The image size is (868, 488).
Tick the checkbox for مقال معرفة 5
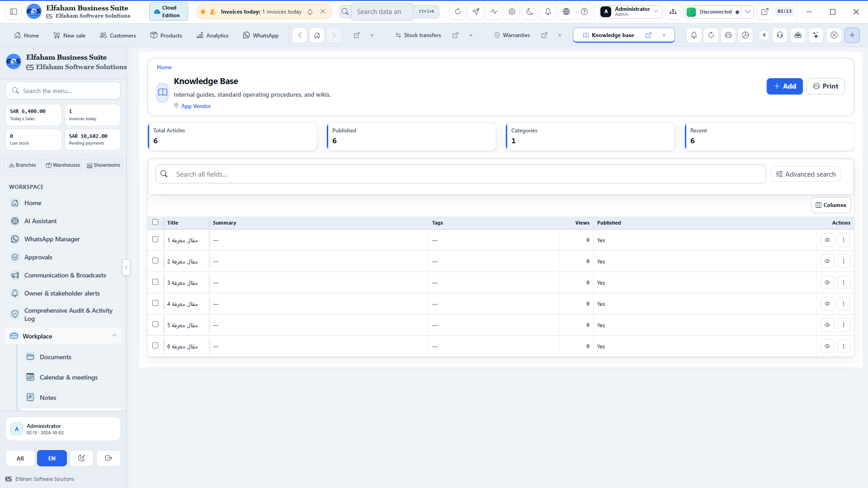click(156, 324)
